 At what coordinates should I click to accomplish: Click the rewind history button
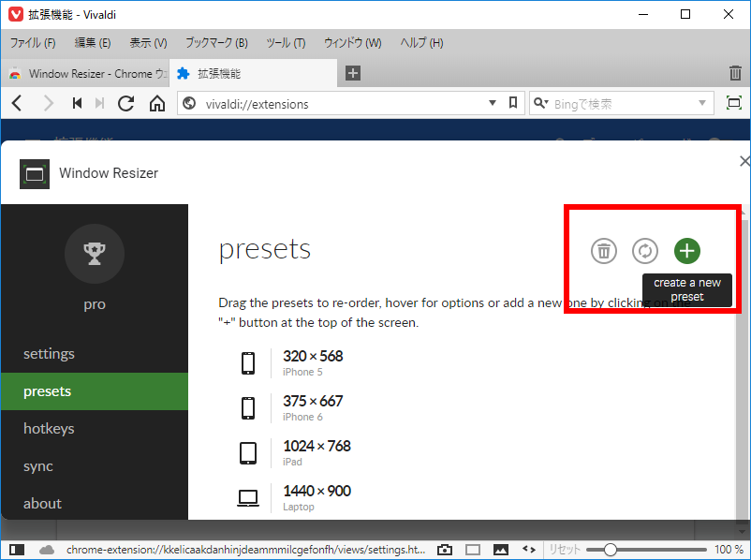(77, 103)
